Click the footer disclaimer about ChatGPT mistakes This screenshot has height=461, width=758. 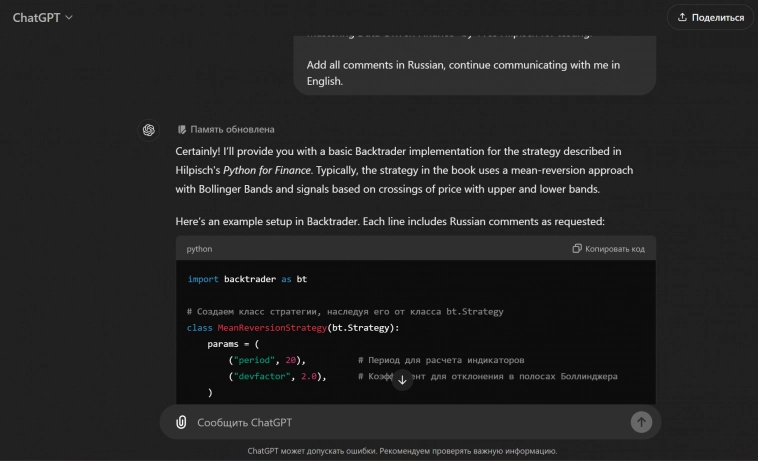[402, 451]
